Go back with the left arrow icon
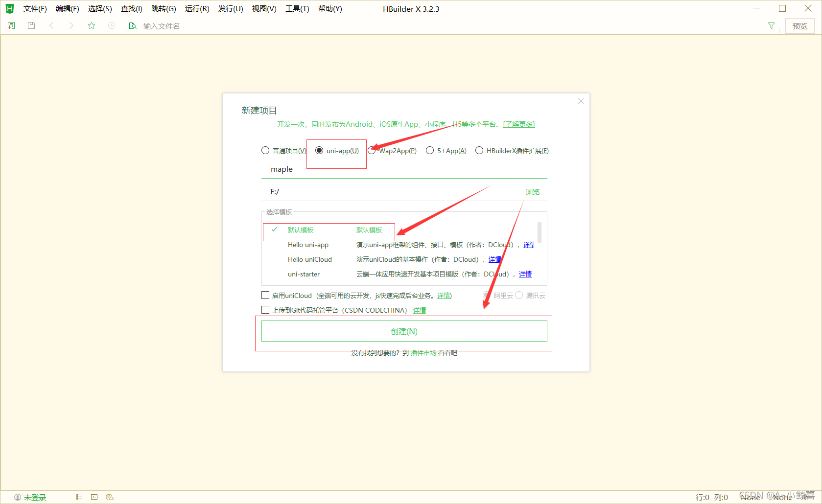 click(x=51, y=25)
